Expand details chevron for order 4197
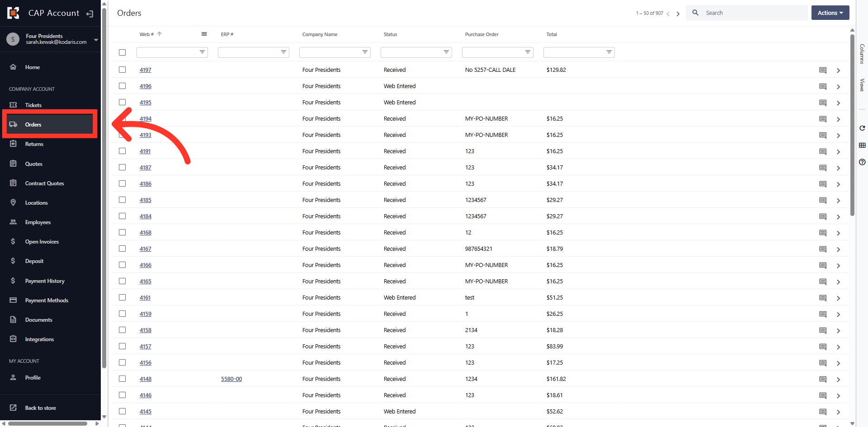The width and height of the screenshot is (868, 427). [838, 70]
